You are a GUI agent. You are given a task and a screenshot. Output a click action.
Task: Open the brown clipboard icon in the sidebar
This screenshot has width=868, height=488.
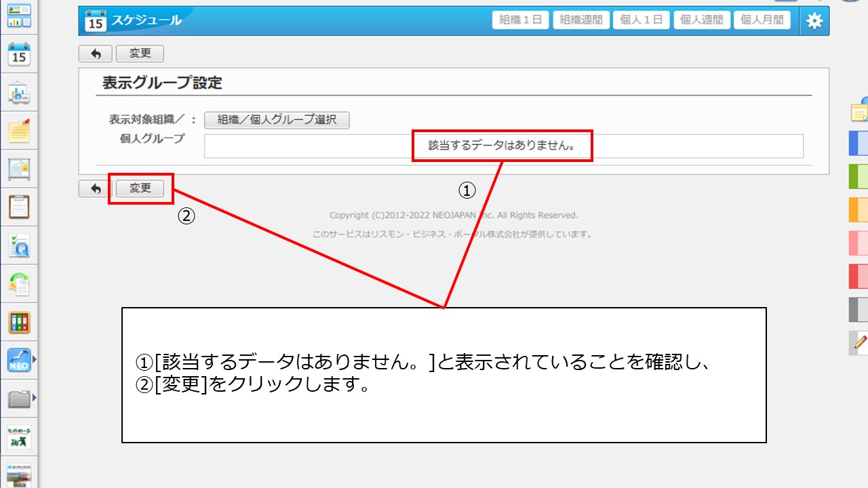(x=19, y=207)
